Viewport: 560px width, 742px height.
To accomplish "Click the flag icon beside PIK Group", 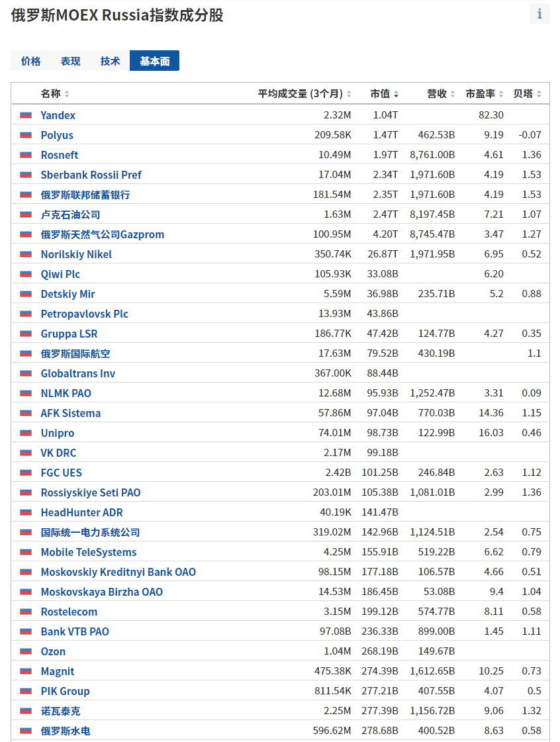I will [26, 692].
